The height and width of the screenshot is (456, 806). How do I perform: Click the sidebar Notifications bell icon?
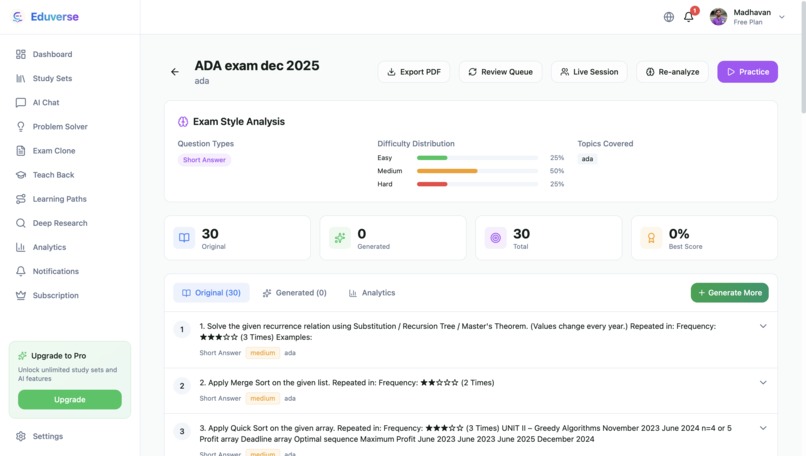coord(21,271)
